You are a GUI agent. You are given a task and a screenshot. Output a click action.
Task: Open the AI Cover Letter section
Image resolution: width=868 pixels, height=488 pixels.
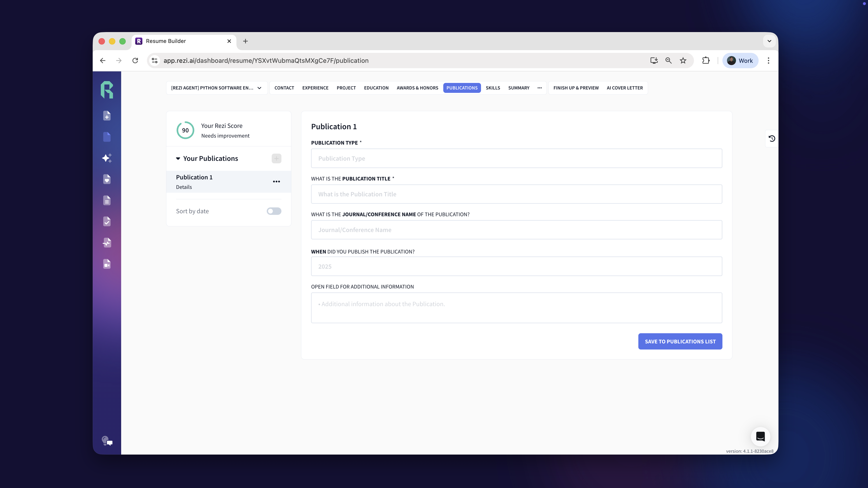pos(625,88)
